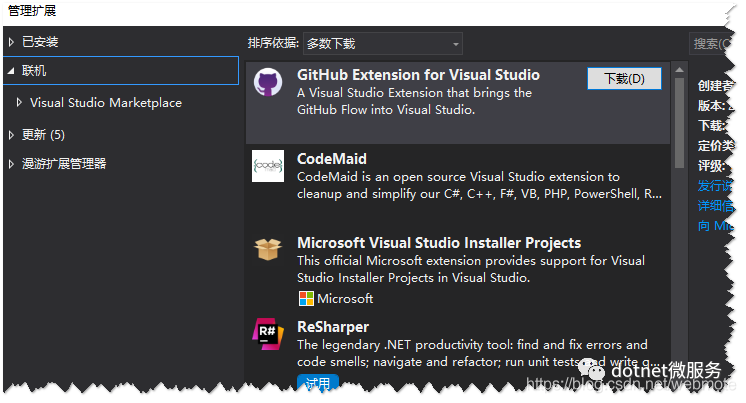Open the 排序依据 多数下载 dropdown
The image size is (746, 403).
[x=383, y=44]
